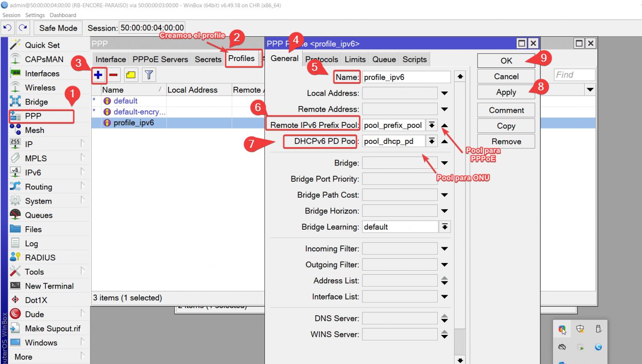Open Quick Set in sidebar
The image size is (642, 364).
pyautogui.click(x=42, y=45)
